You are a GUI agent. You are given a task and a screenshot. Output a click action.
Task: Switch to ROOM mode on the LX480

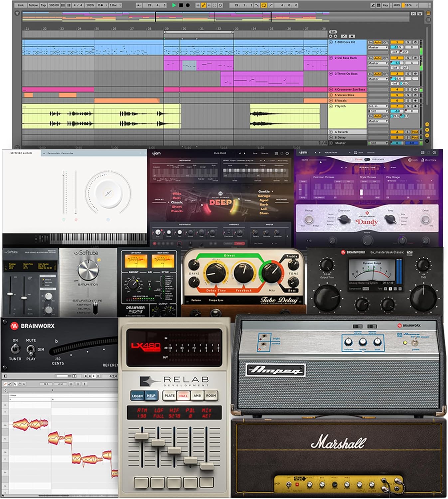click(211, 395)
